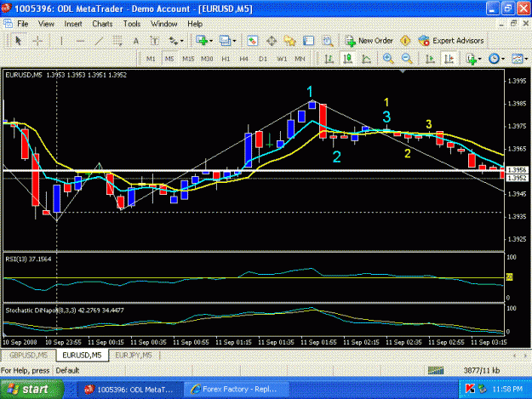The image size is (532, 399).
Task: Toggle chart auto scroll
Action: [430, 59]
